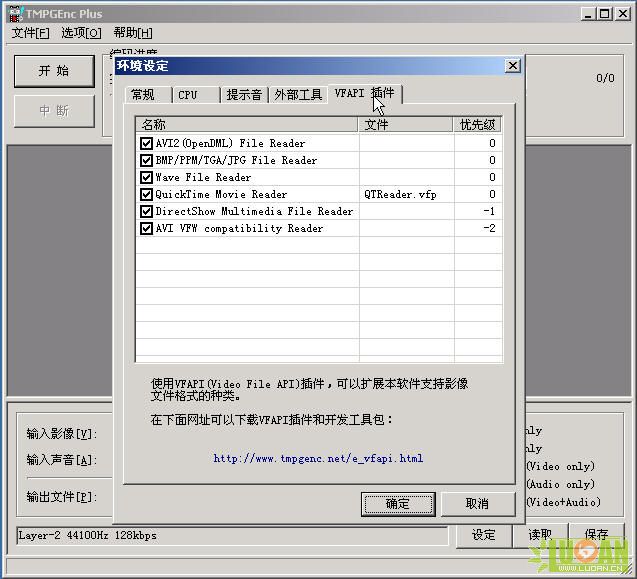Image resolution: width=637 pixels, height=579 pixels.
Task: Select the QuickTime Movie Reader row text
Action: (221, 194)
